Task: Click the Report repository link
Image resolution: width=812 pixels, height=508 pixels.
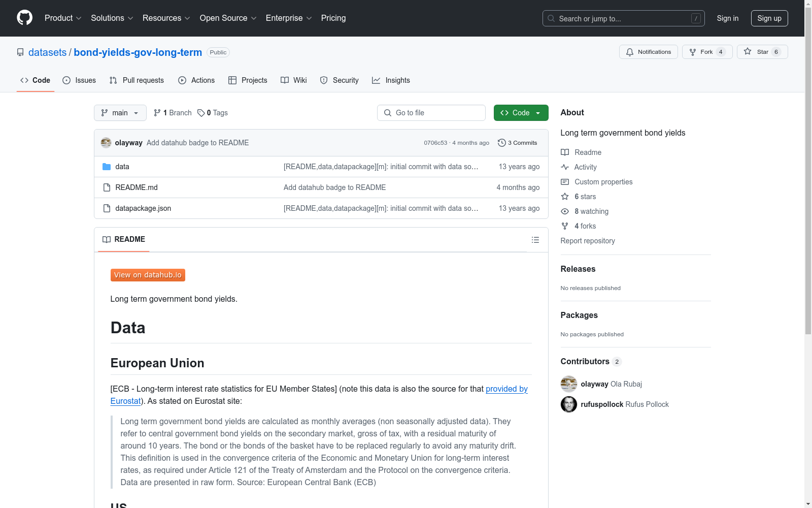Action: 588,241
